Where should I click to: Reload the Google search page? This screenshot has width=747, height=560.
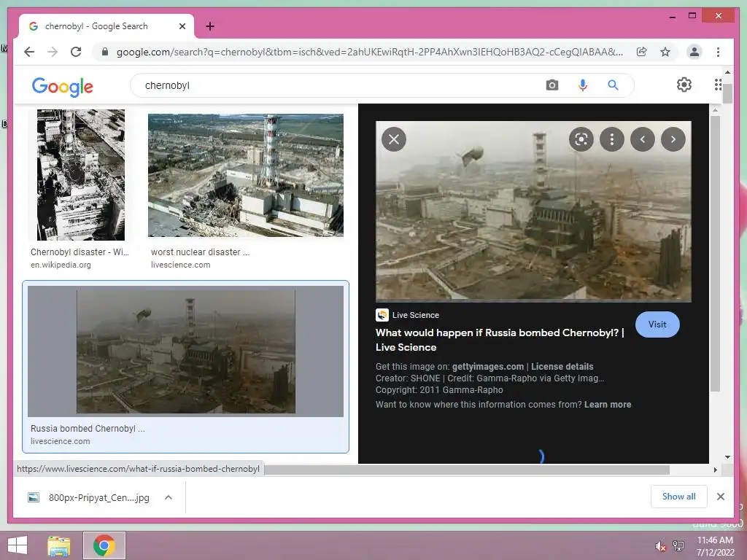click(x=76, y=52)
